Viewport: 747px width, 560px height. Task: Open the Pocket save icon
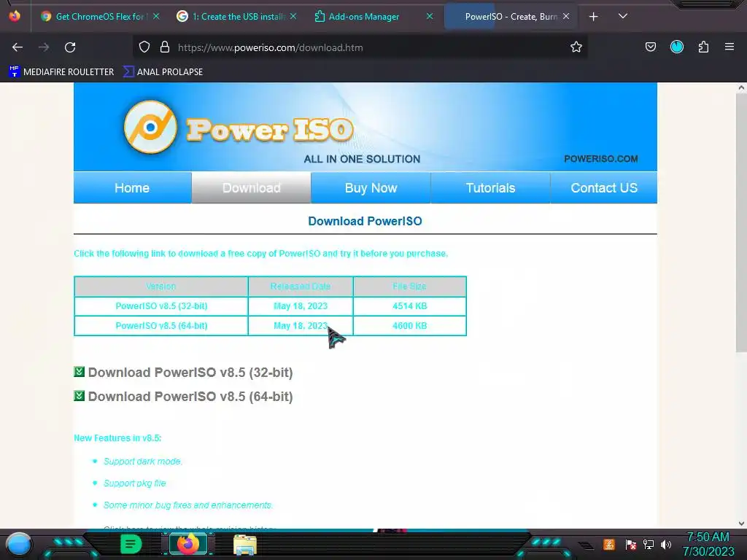tap(651, 47)
